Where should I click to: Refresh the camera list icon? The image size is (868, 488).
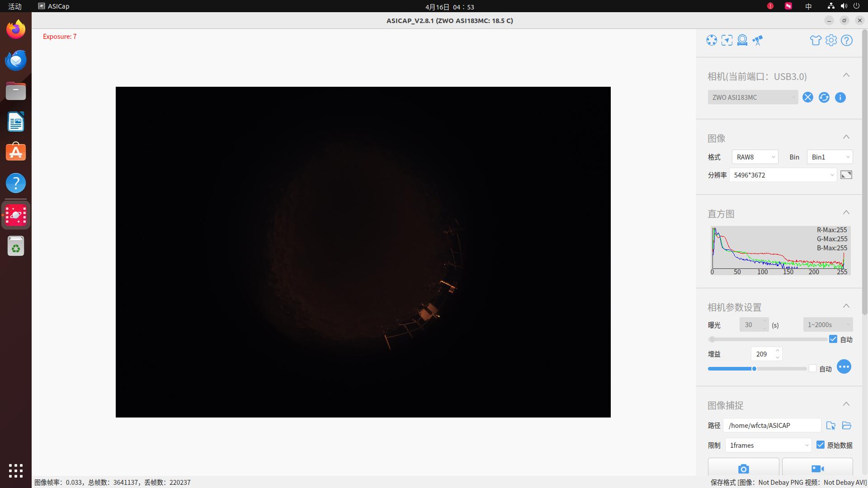coord(824,97)
